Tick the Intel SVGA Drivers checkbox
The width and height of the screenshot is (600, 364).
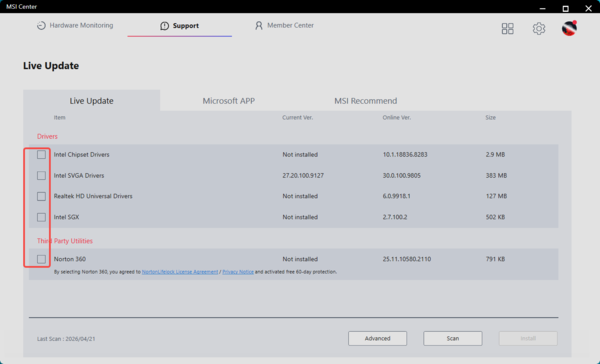[x=41, y=175]
